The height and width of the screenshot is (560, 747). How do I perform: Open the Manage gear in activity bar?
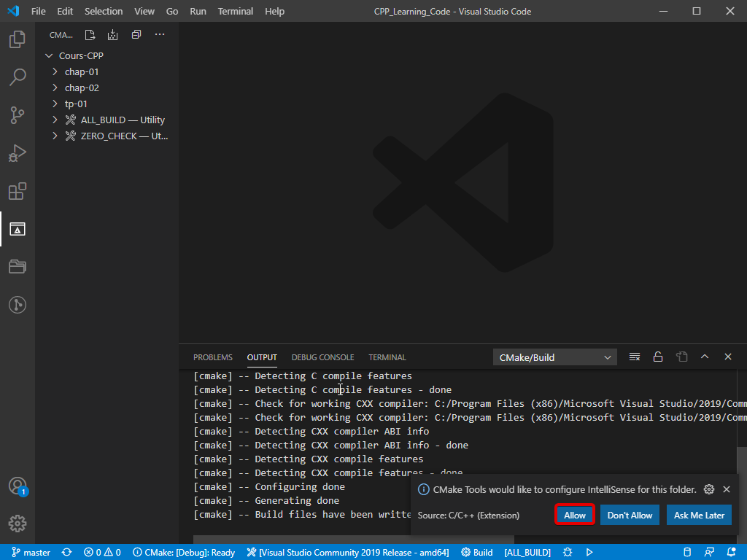(x=18, y=524)
